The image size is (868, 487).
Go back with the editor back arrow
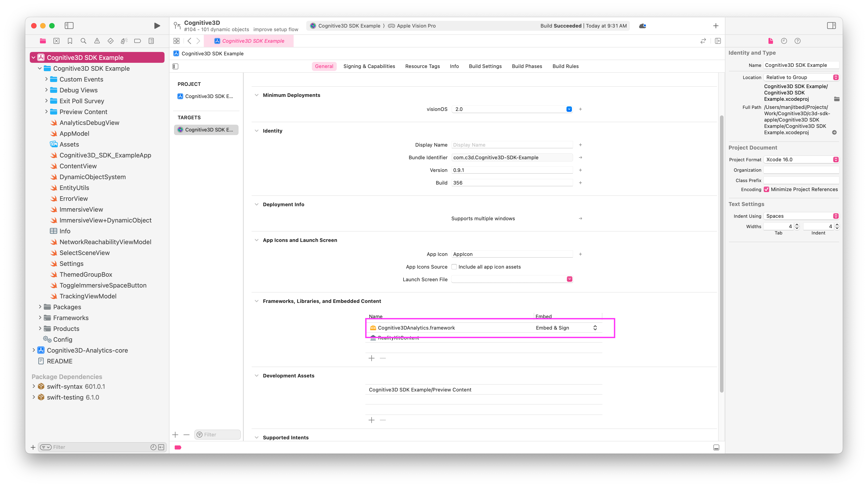point(189,41)
